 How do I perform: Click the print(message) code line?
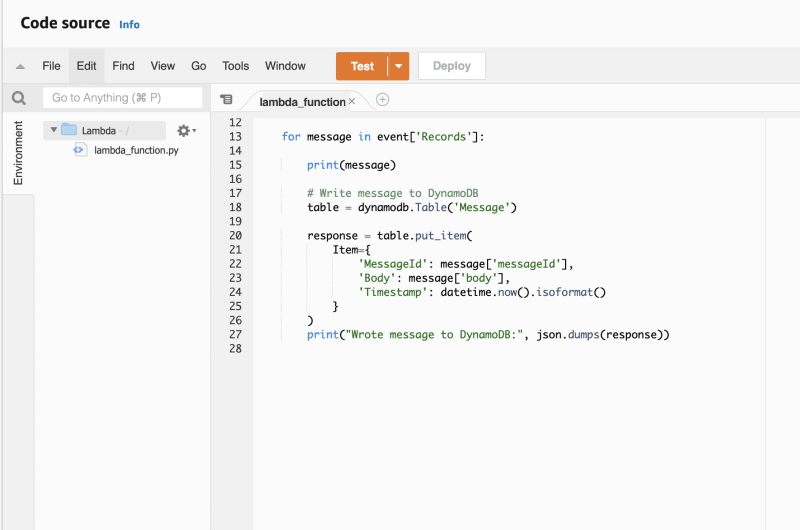coord(351,165)
